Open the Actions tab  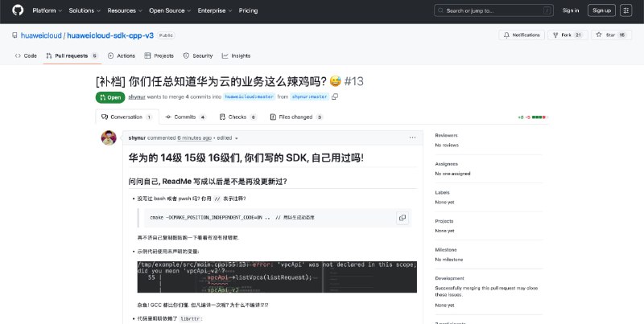click(x=122, y=55)
